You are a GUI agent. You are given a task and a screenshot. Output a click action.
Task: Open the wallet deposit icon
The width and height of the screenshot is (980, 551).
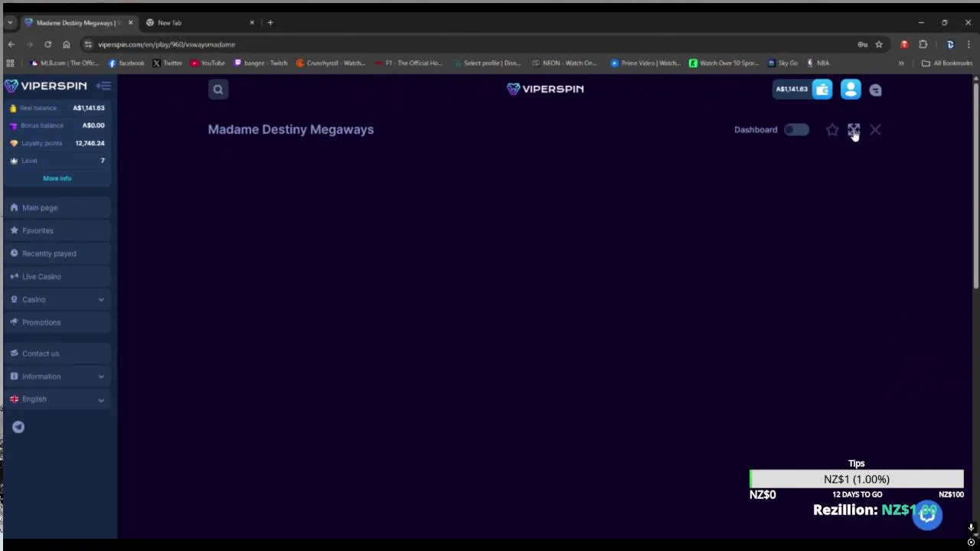822,90
